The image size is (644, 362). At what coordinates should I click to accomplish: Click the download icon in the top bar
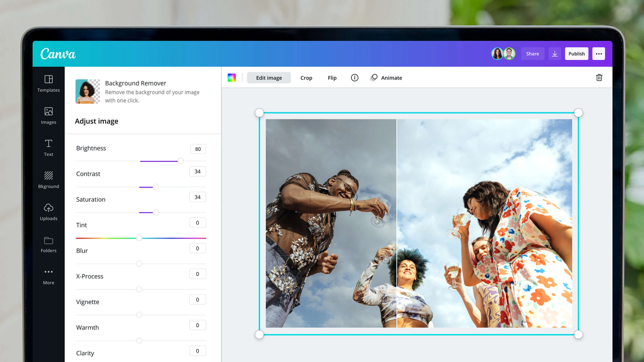click(554, 53)
